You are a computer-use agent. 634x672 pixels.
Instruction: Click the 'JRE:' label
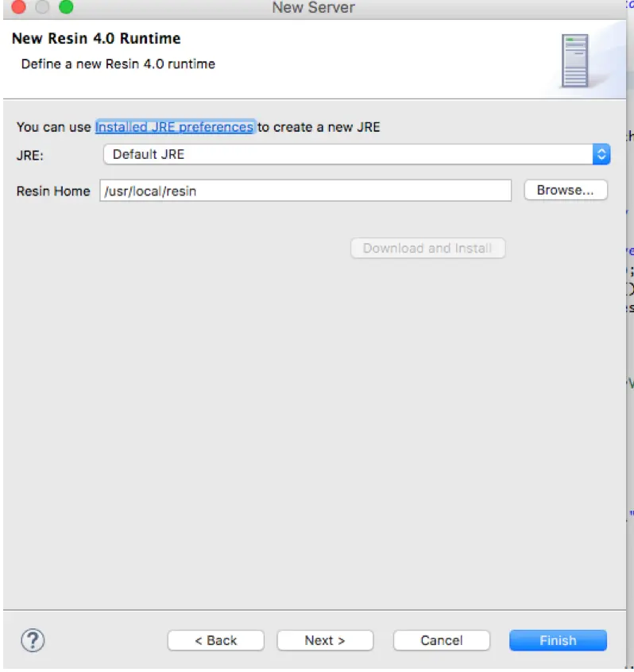[x=30, y=155]
